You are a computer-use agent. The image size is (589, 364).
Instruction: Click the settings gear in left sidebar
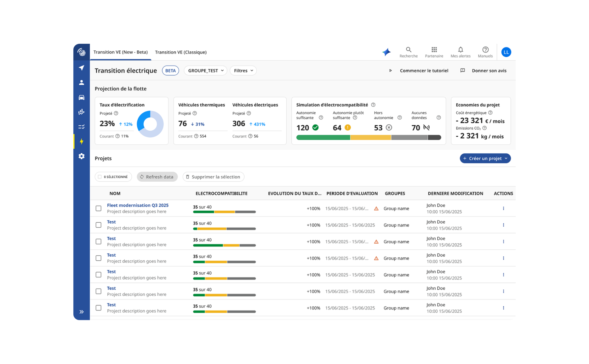point(82,156)
